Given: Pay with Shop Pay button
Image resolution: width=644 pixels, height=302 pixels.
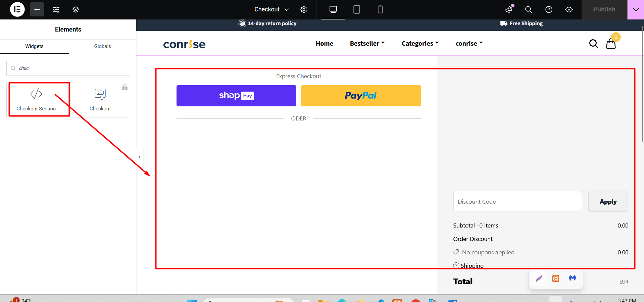Looking at the screenshot, I should pos(236,96).
